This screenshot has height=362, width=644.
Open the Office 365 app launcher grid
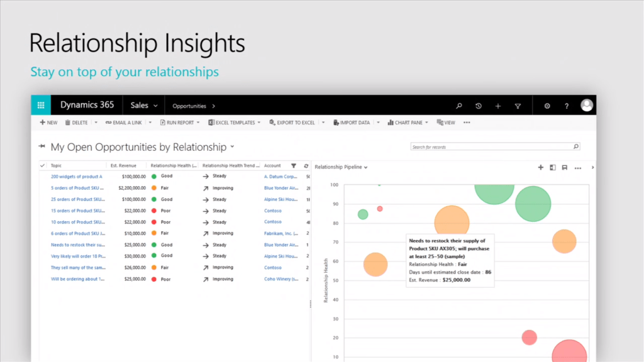40,105
